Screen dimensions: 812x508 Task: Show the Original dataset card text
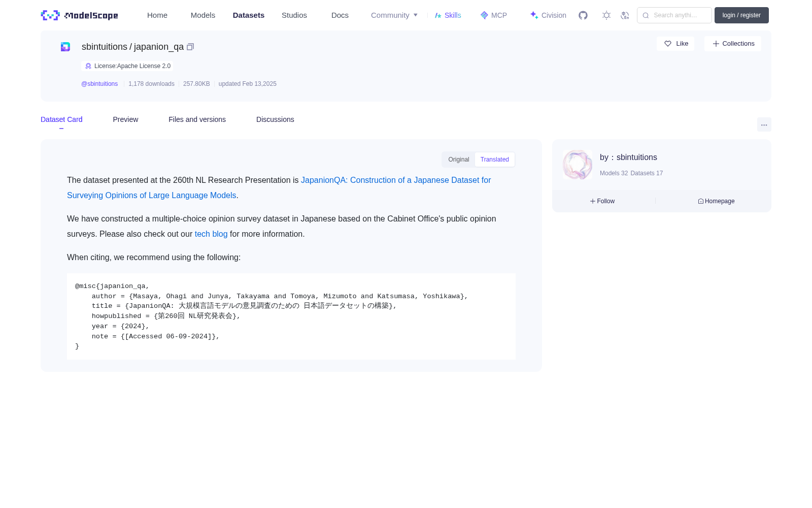459,160
